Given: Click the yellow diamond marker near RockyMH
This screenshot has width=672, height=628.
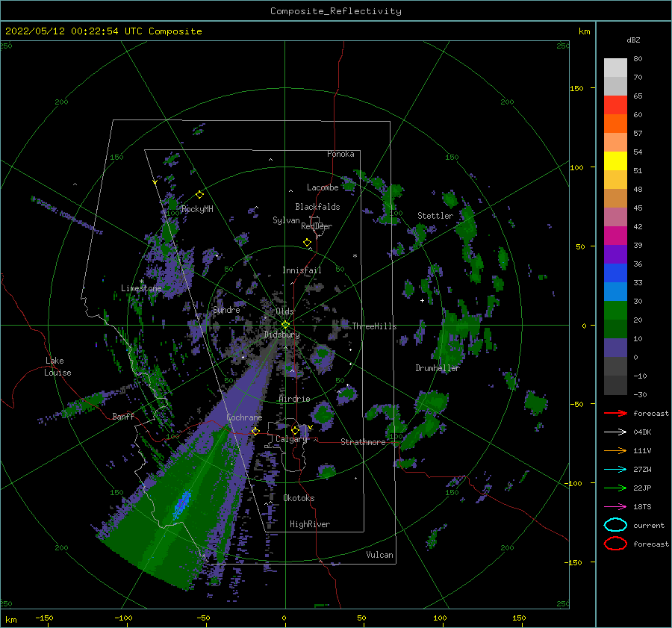Looking at the screenshot, I should (x=199, y=195).
